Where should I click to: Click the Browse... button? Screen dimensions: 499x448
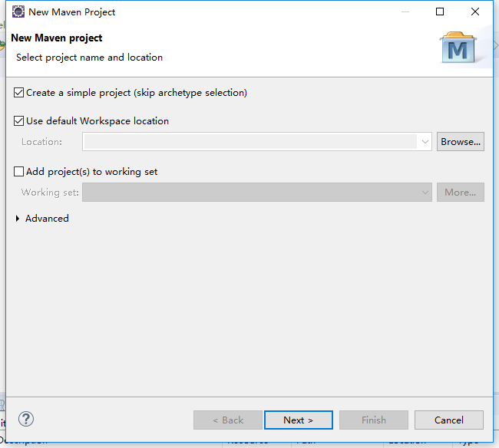point(461,142)
